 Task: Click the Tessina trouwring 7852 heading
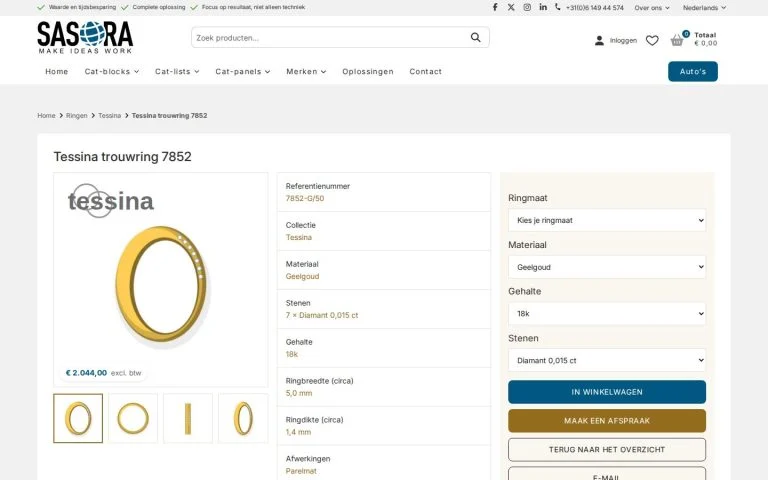point(122,157)
